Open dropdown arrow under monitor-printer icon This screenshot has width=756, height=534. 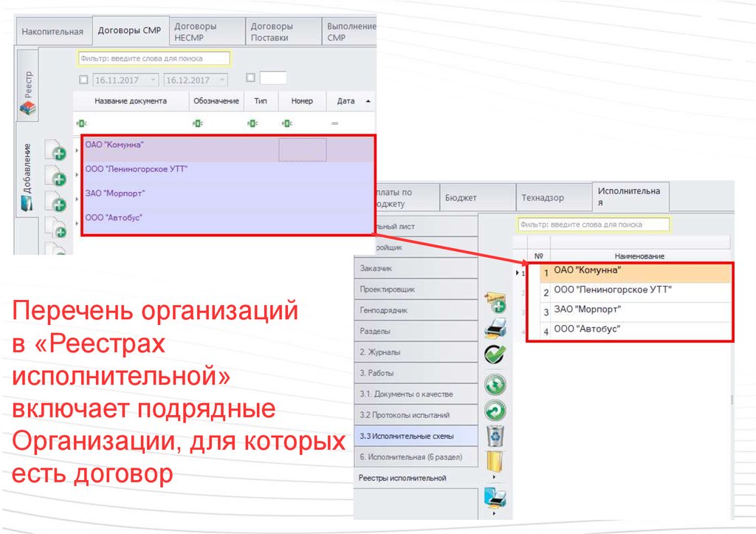point(494,514)
